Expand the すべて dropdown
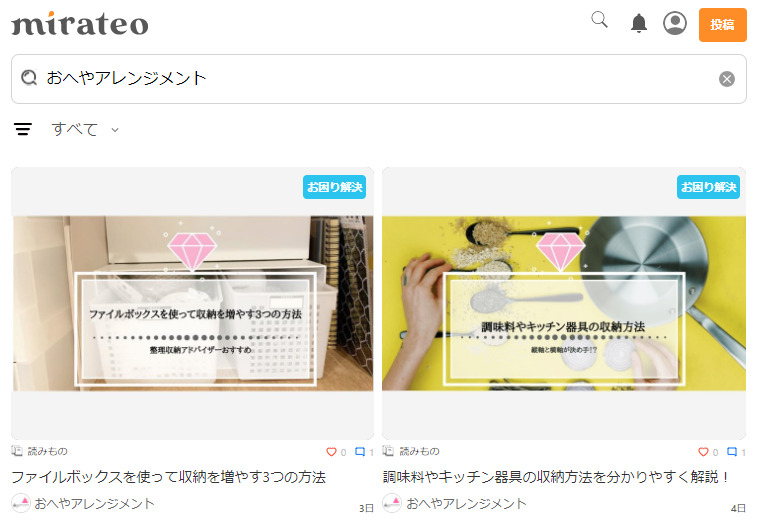This screenshot has width=761, height=532. (85, 129)
